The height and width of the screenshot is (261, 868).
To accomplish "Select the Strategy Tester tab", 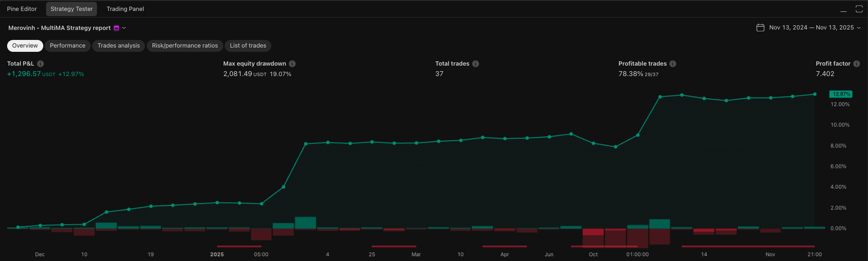I will [x=72, y=9].
